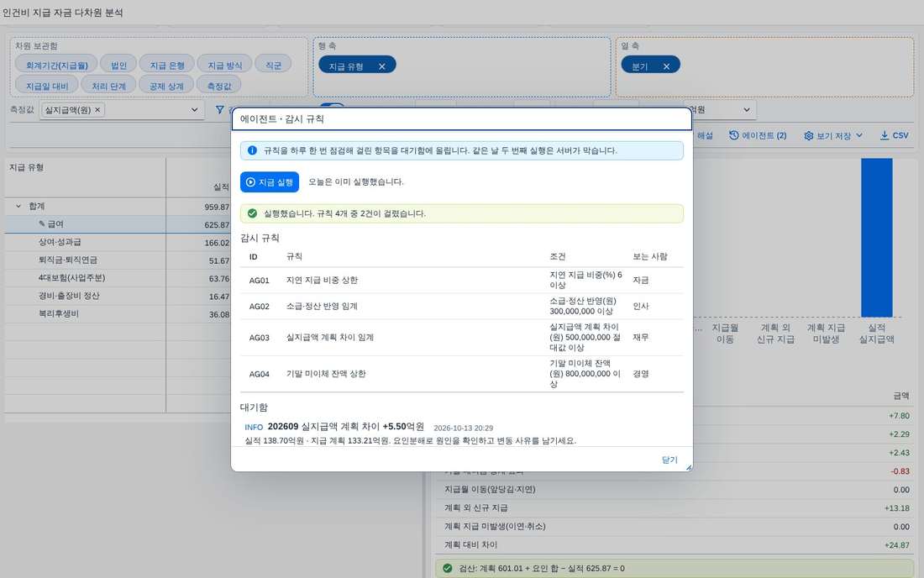Click the INFO badge in 대기함
Viewport: 924px width, 578px height.
[x=254, y=427]
